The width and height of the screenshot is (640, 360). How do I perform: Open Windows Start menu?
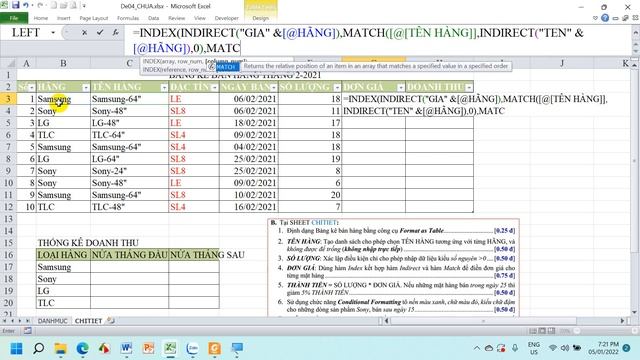coord(17,348)
